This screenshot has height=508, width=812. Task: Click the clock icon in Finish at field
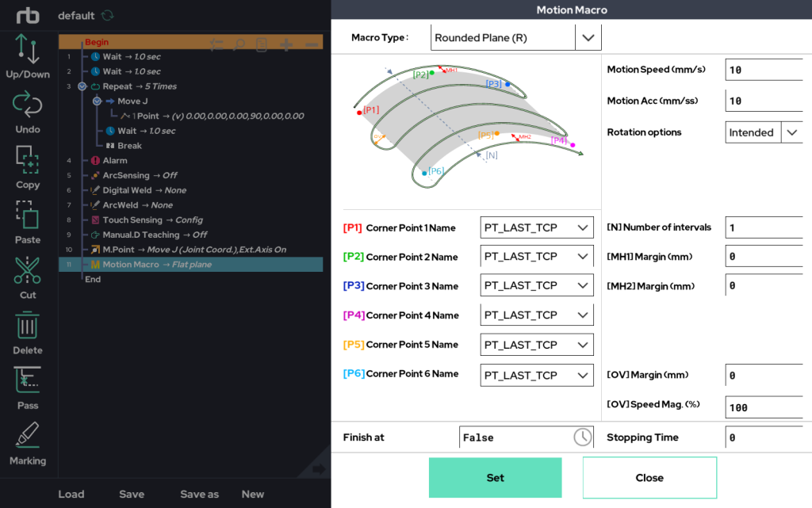coord(583,437)
